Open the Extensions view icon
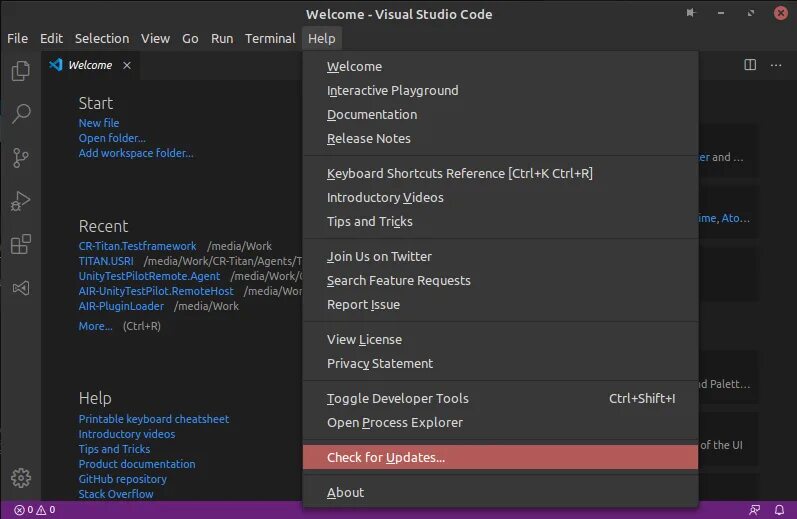The height and width of the screenshot is (519, 797). (x=20, y=244)
